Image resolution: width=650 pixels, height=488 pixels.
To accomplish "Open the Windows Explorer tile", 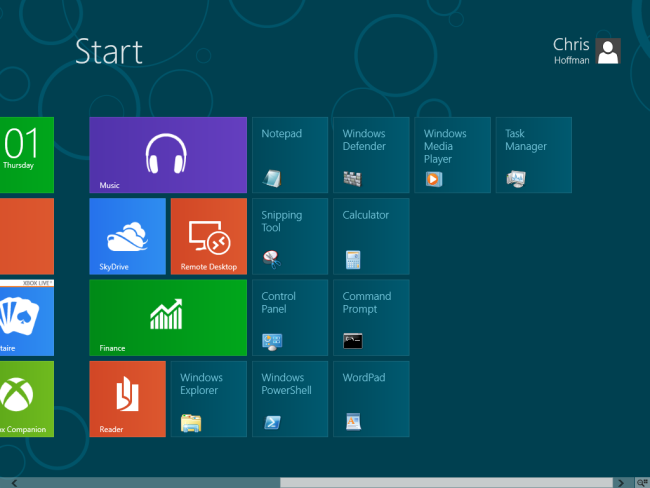I will coord(209,399).
